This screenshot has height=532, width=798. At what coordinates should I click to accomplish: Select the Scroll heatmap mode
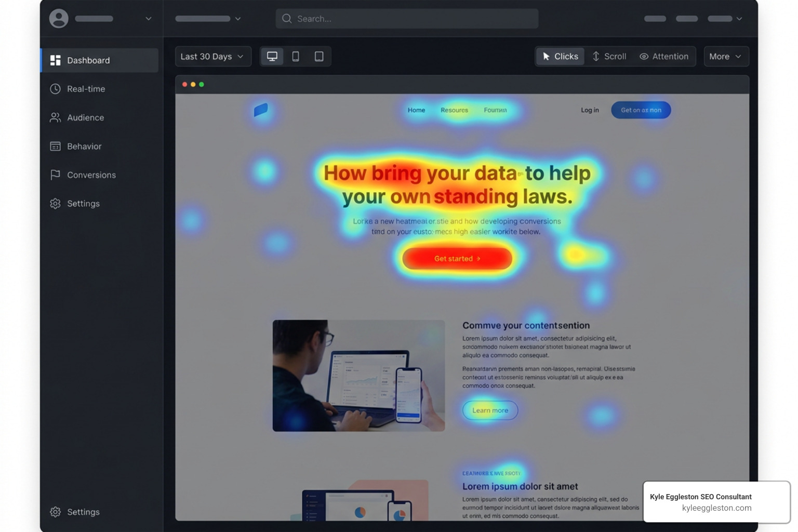(609, 57)
